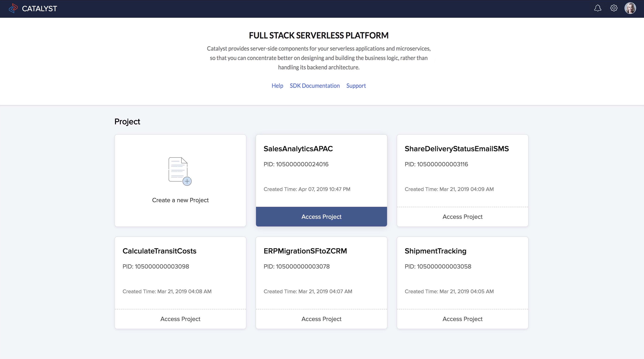The width and height of the screenshot is (644, 359).
Task: Click the SalesAnalyticsAPAC project title
Action: [x=298, y=149]
